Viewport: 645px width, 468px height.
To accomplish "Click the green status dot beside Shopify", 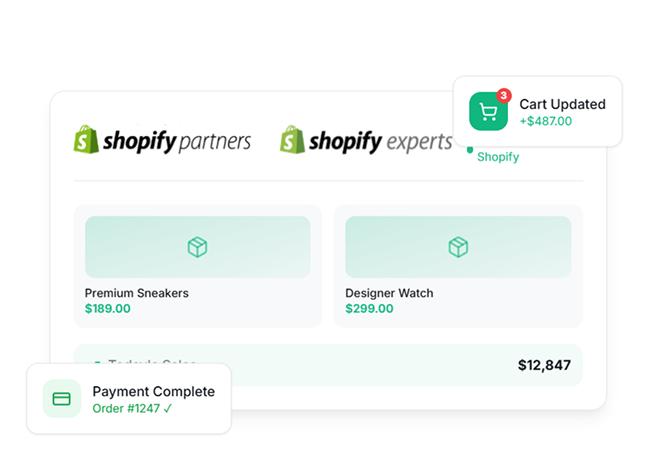I will (470, 150).
